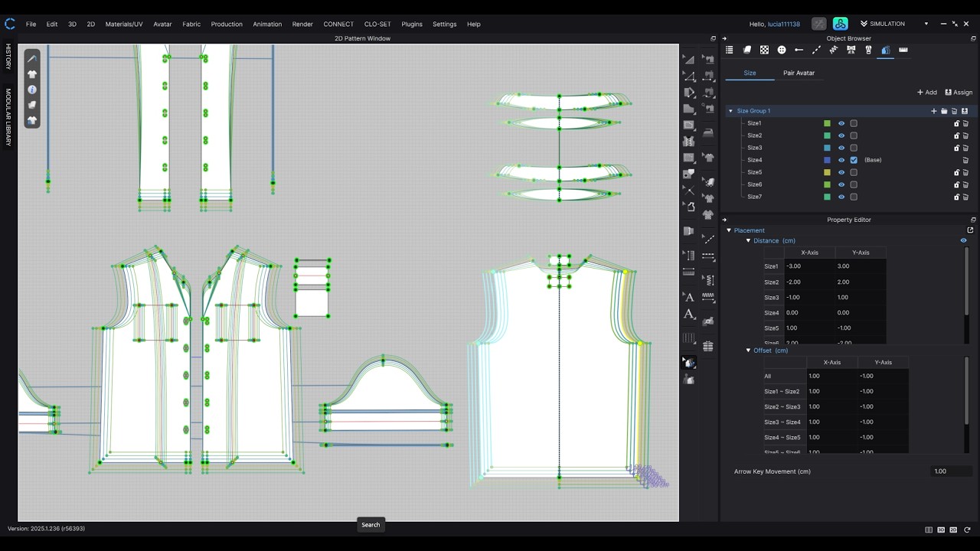Toggle visibility eye for Size7
This screenshot has height=551, width=980.
[841, 197]
